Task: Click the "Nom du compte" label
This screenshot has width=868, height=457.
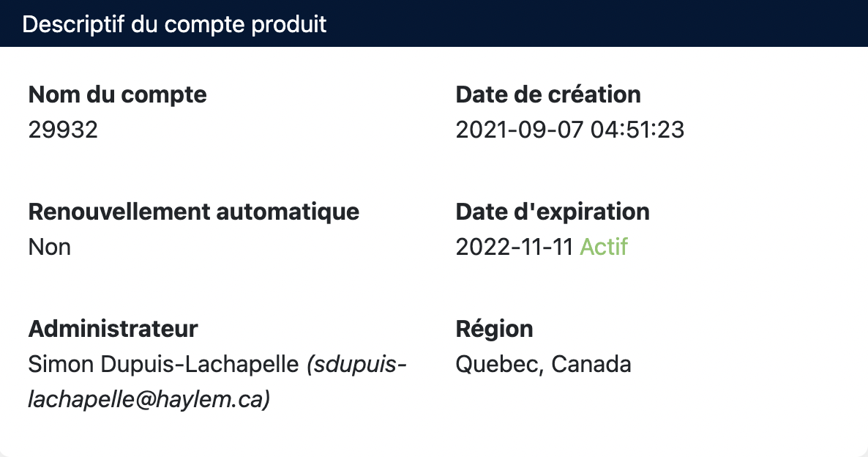Action: 117,94
